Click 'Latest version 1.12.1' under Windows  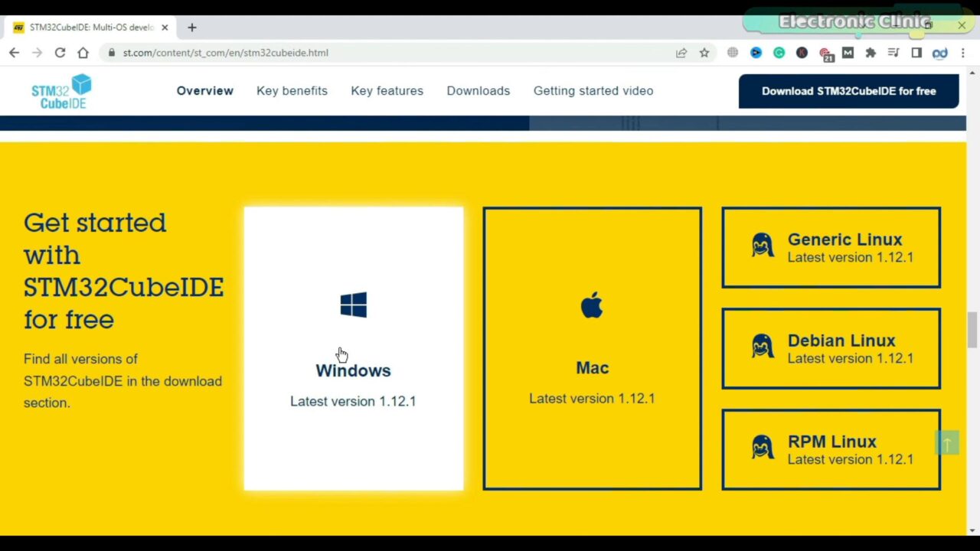(x=353, y=401)
